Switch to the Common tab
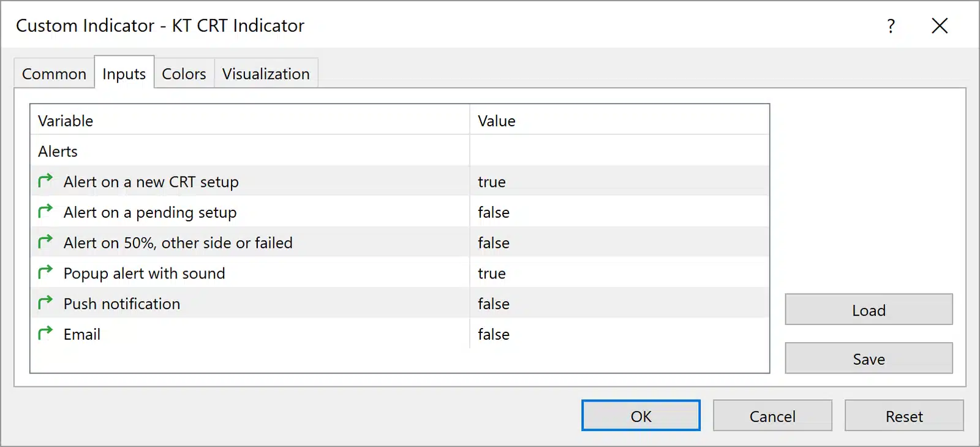Screen dimensions: 980x447 point(54,74)
